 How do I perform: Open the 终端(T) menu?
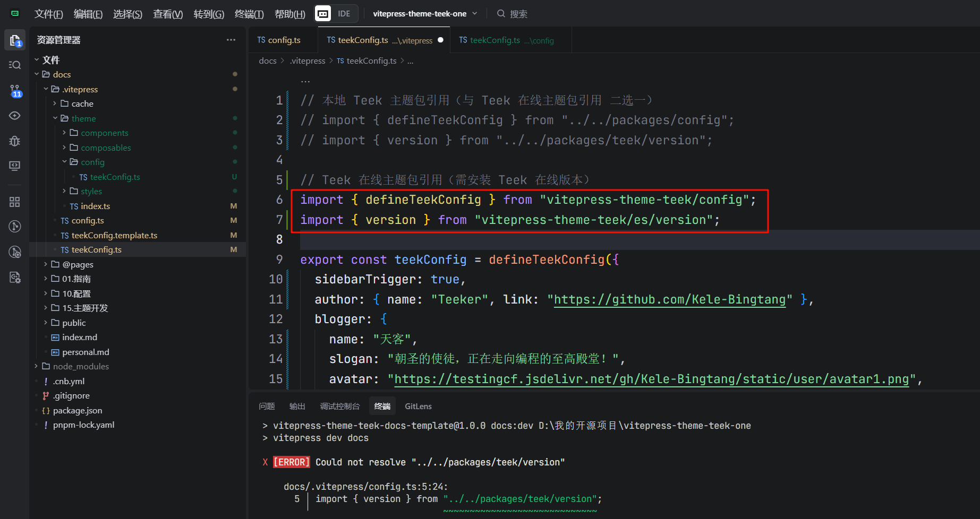[249, 14]
